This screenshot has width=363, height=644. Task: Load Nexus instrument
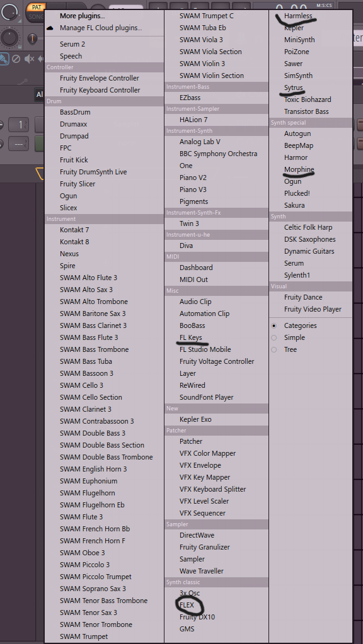tap(69, 254)
